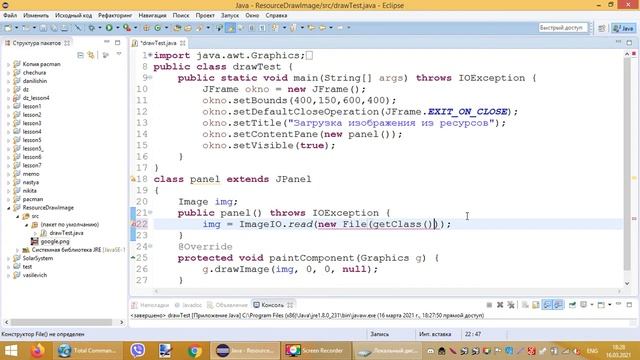This screenshot has height=360, width=640.
Task: Open the Java perspective button
Action: 623,28
